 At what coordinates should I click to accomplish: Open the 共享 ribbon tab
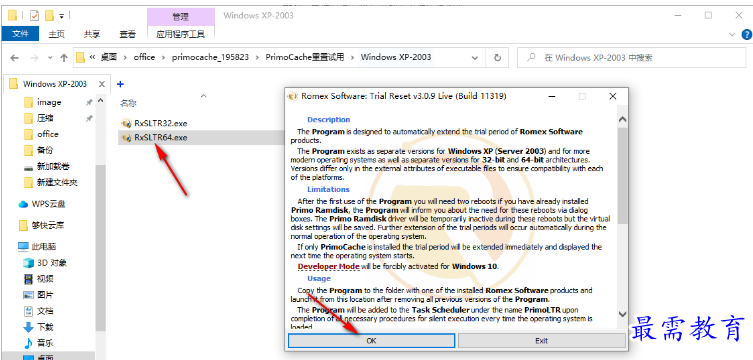92,34
